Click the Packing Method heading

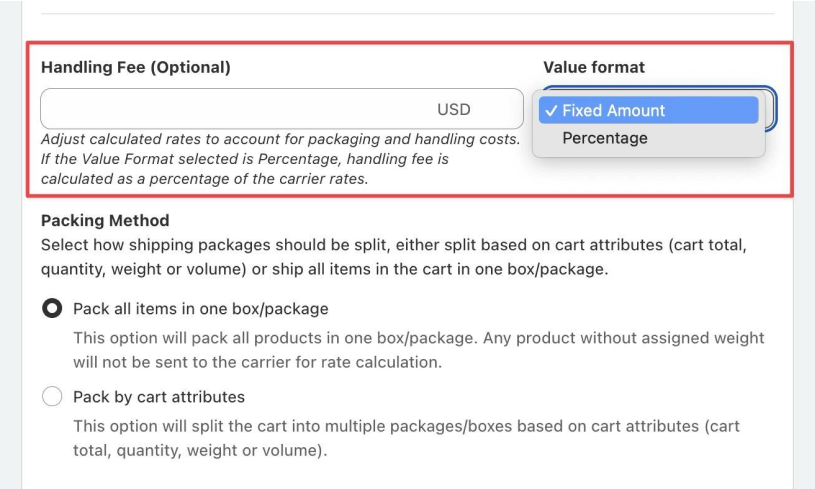click(105, 220)
